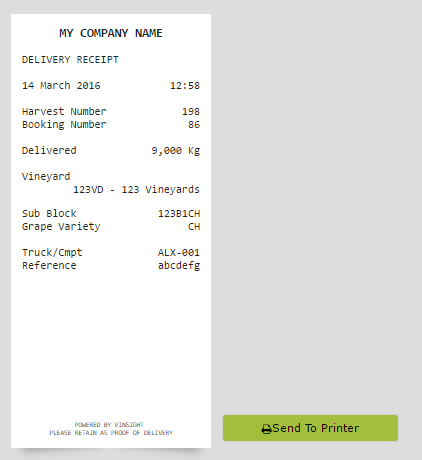
Task: Click the DELIVERY RECEIPT title text
Action: click(x=70, y=60)
